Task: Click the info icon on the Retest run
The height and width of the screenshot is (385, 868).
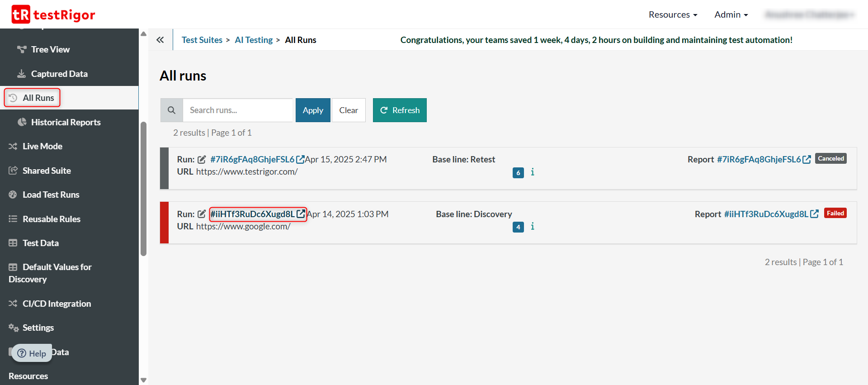Action: point(533,172)
